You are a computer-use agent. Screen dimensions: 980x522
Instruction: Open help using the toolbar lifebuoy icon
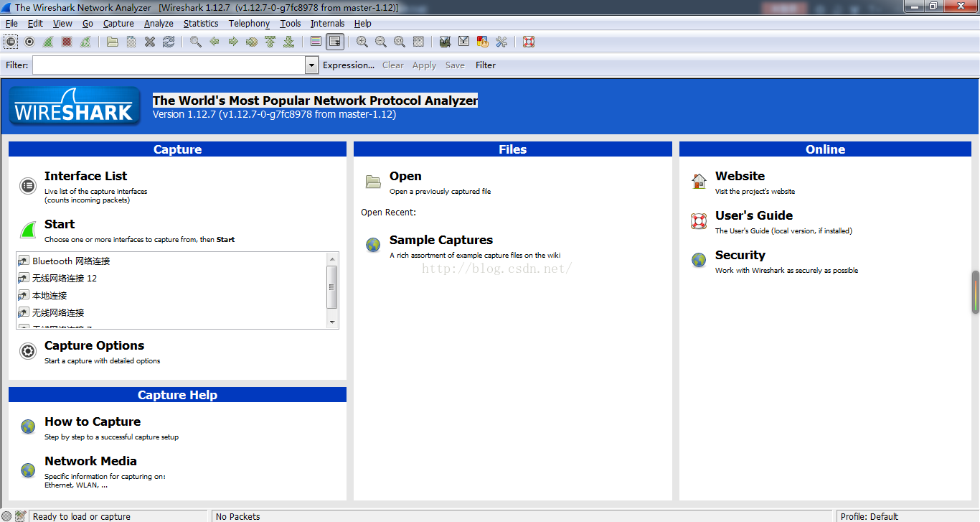pos(529,42)
